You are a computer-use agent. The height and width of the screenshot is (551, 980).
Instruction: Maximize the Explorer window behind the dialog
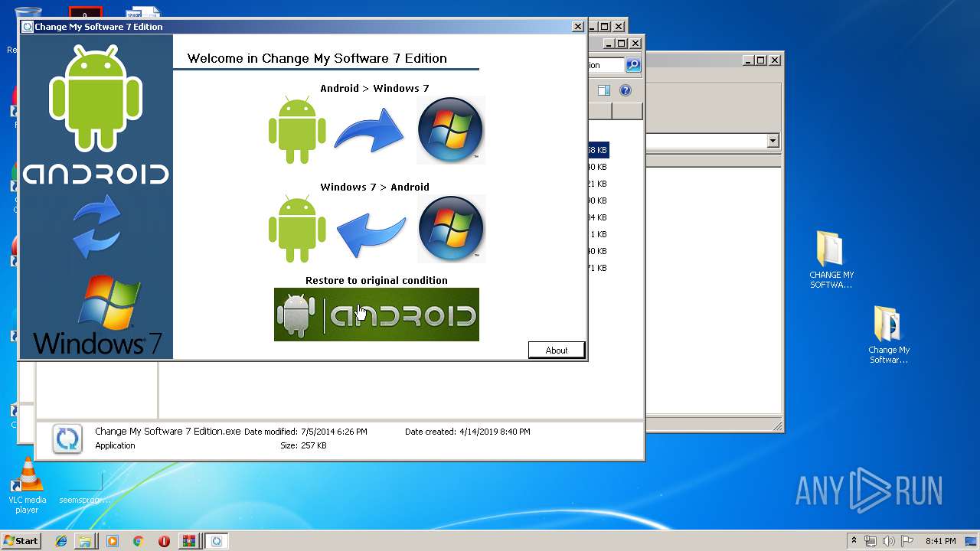pos(621,44)
